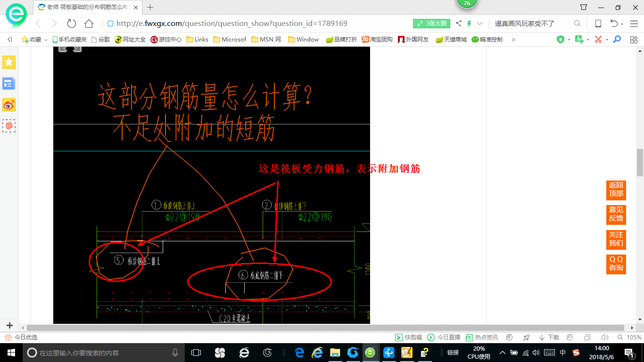Expand dropdown beside the shield yen icon
Image resolution: width=644 pixels, height=362 pixels.
pos(569,40)
